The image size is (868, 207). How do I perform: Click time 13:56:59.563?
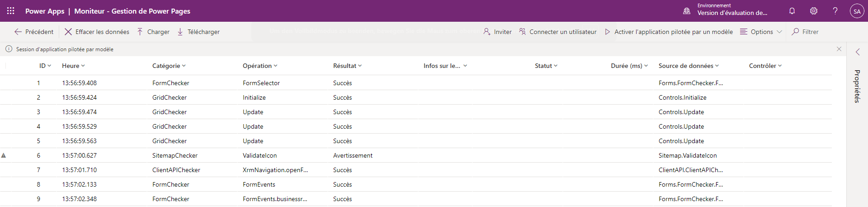[80, 141]
